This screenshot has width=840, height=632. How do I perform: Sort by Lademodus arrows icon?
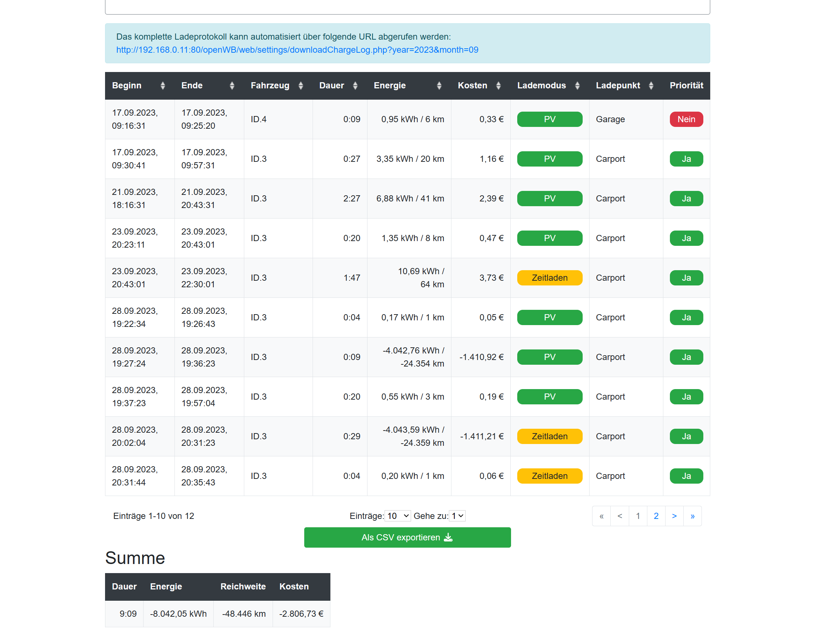click(577, 85)
